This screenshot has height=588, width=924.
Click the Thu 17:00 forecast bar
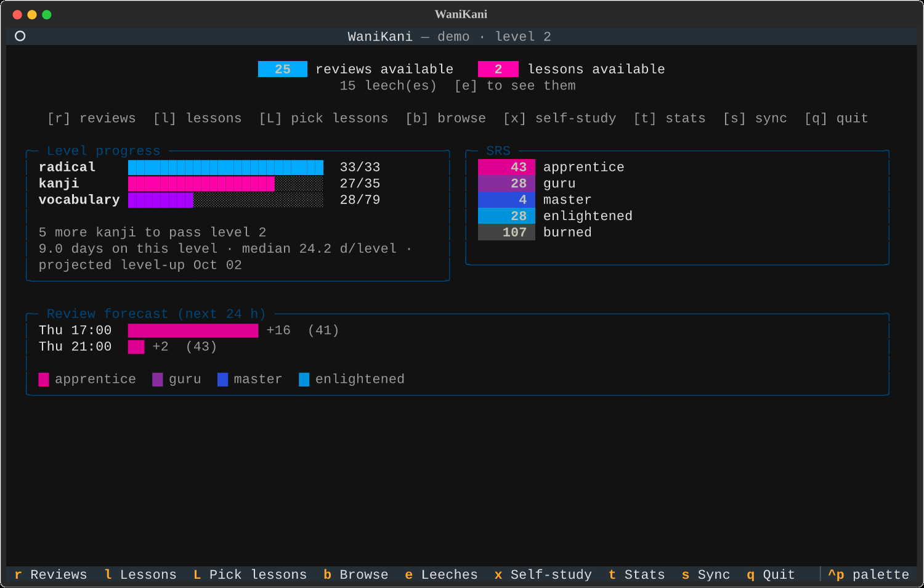193,330
